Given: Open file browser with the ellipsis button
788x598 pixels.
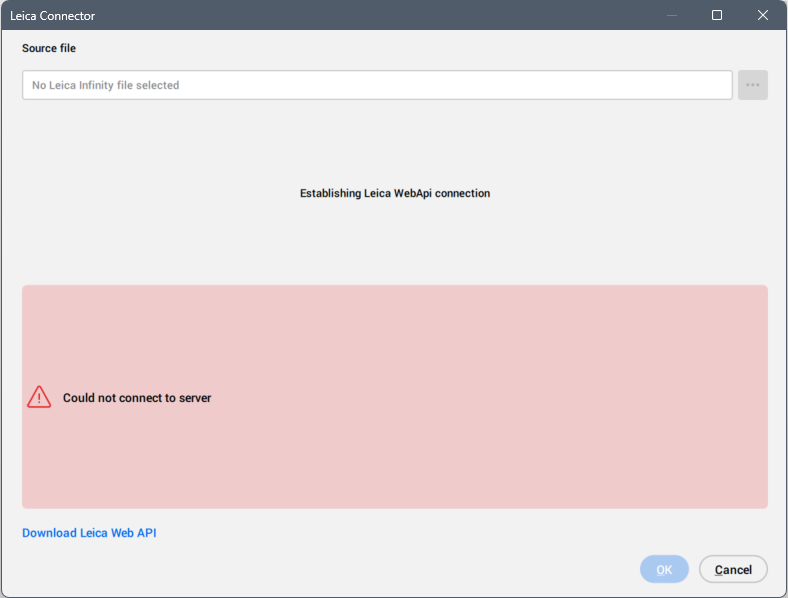Looking at the screenshot, I should coord(752,85).
